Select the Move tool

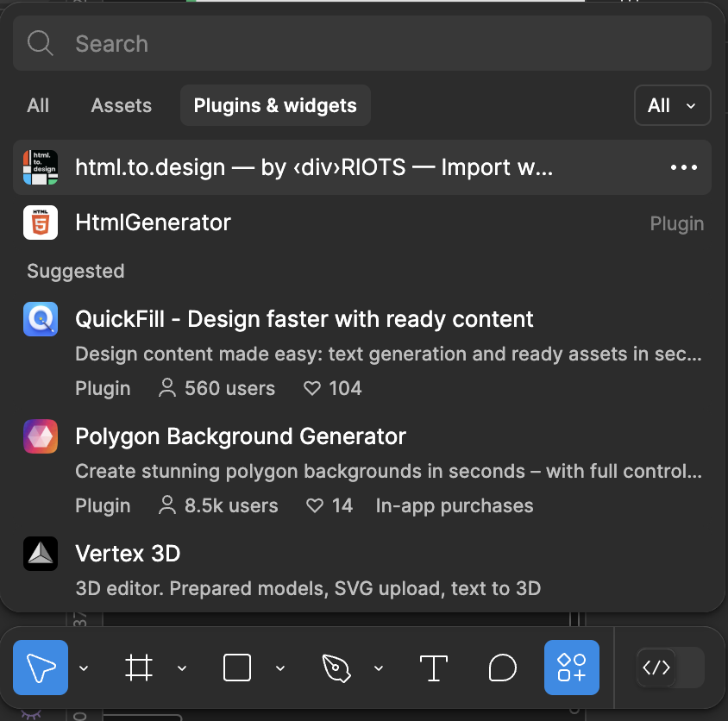[41, 668]
